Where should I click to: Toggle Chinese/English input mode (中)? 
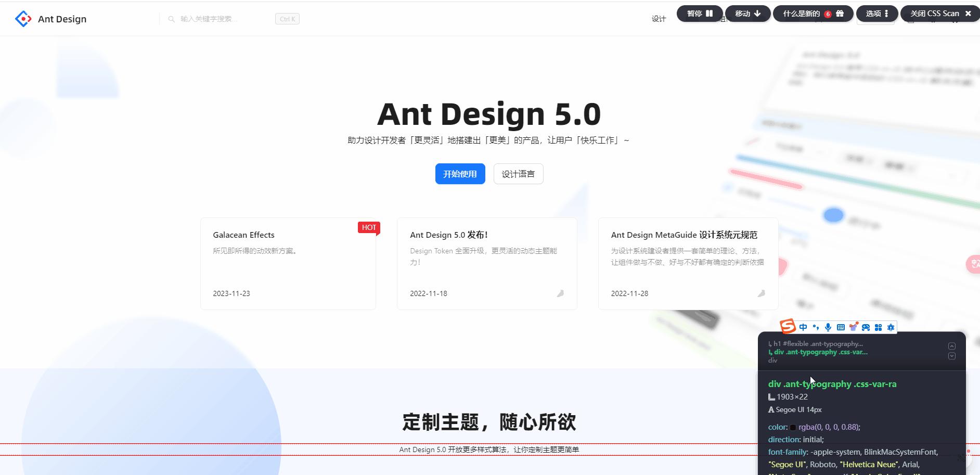(x=803, y=327)
